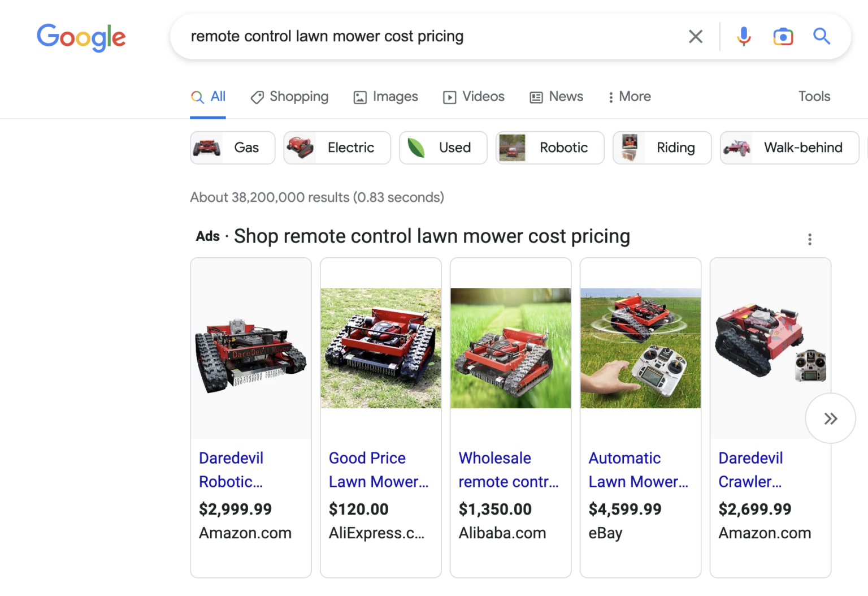Open the Good Price Lawn Mower AliExpress listing

(378, 469)
